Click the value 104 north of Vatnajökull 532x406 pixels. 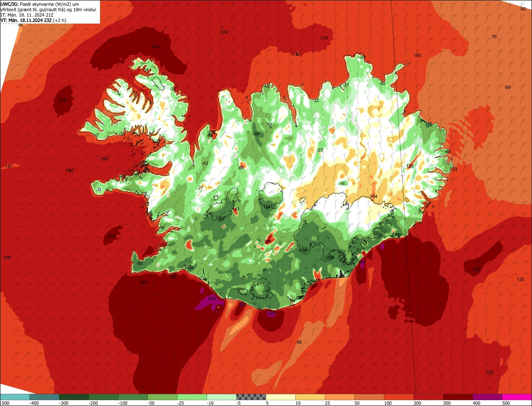click(x=374, y=196)
